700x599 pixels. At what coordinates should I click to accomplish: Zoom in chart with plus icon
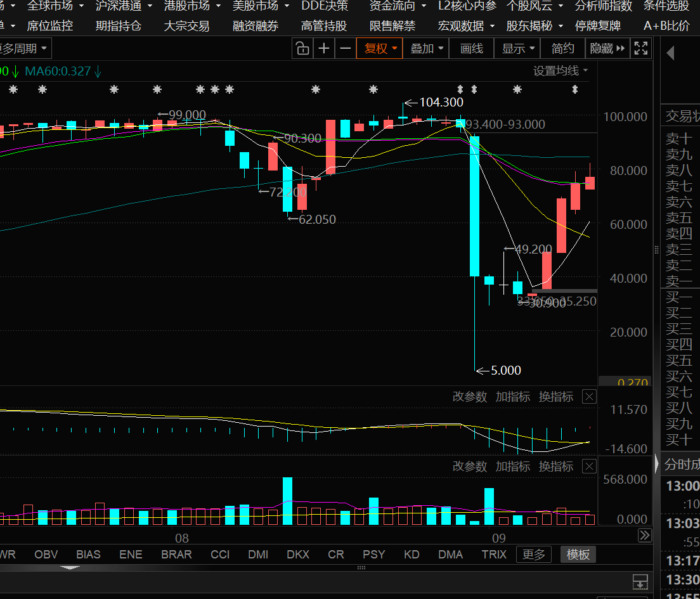[323, 48]
